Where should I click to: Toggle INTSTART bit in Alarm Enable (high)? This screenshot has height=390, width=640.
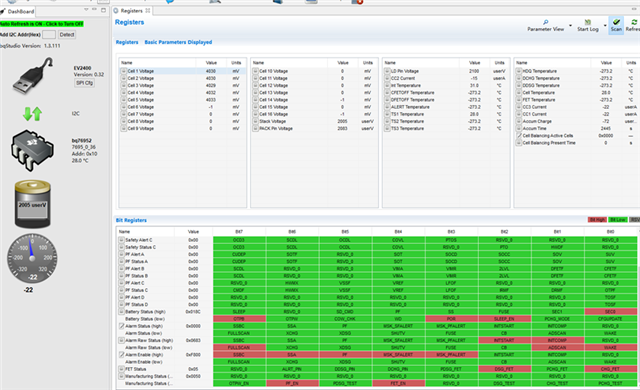pos(504,355)
